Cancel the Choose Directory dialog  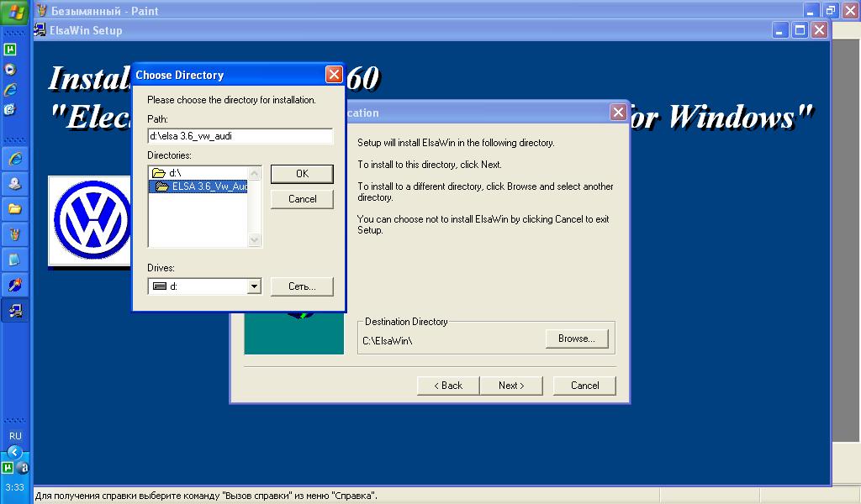tap(302, 199)
